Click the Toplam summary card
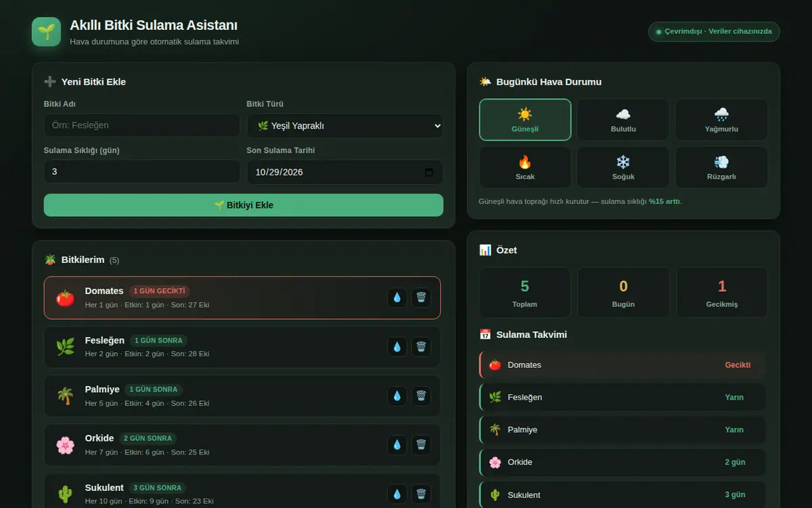The image size is (812, 508). 525,293
